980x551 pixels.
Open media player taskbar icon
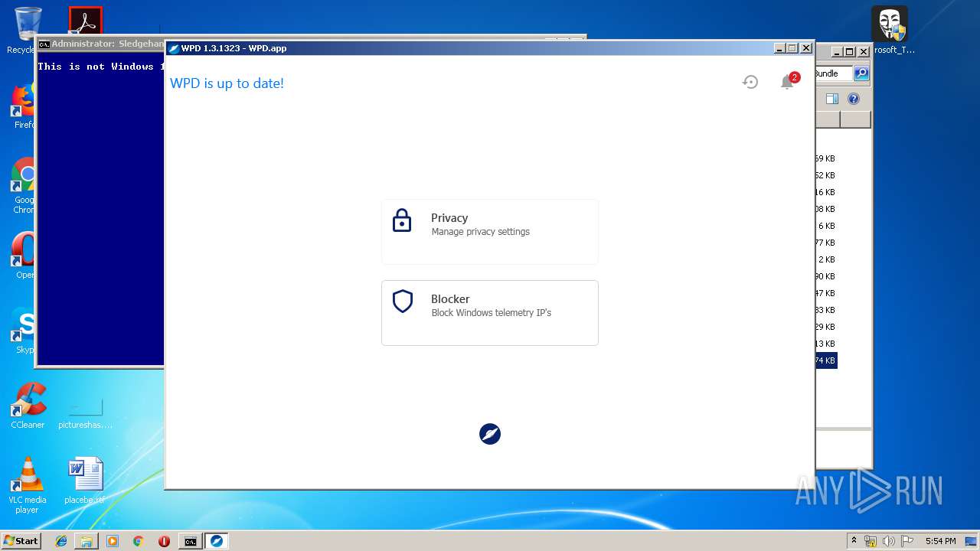pyautogui.click(x=113, y=541)
